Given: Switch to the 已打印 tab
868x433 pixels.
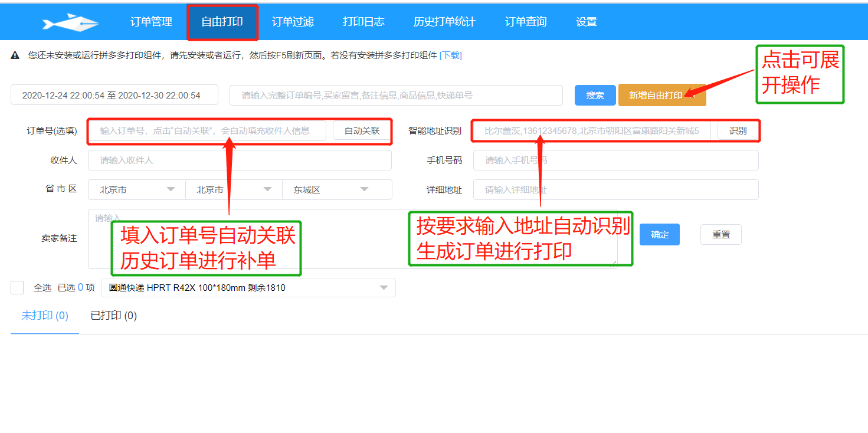Looking at the screenshot, I should 113,316.
